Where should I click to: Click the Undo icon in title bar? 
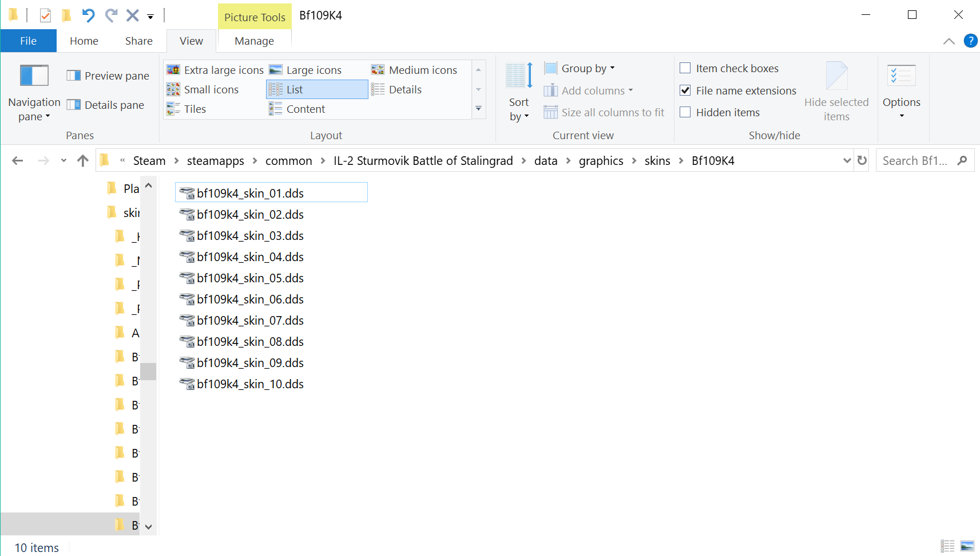click(x=88, y=15)
